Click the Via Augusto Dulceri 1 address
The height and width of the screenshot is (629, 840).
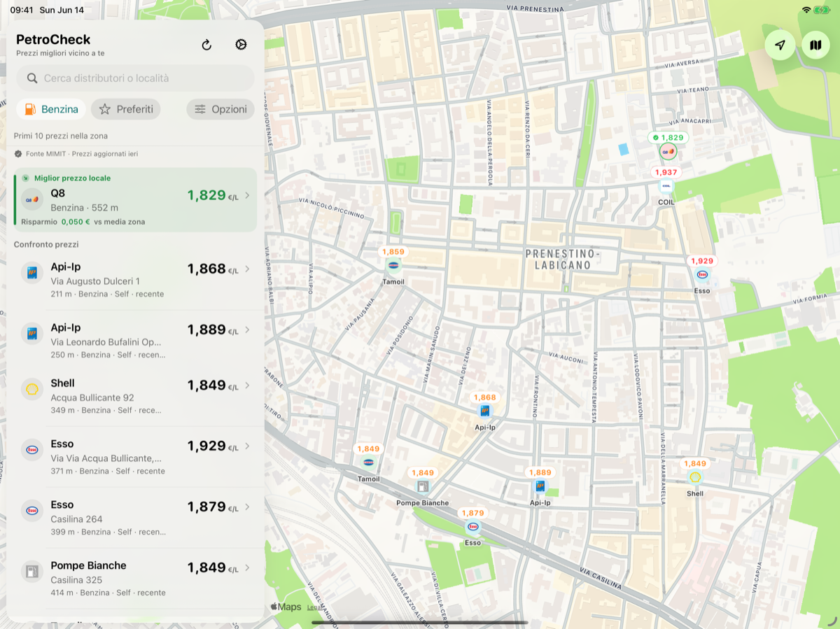[95, 281]
